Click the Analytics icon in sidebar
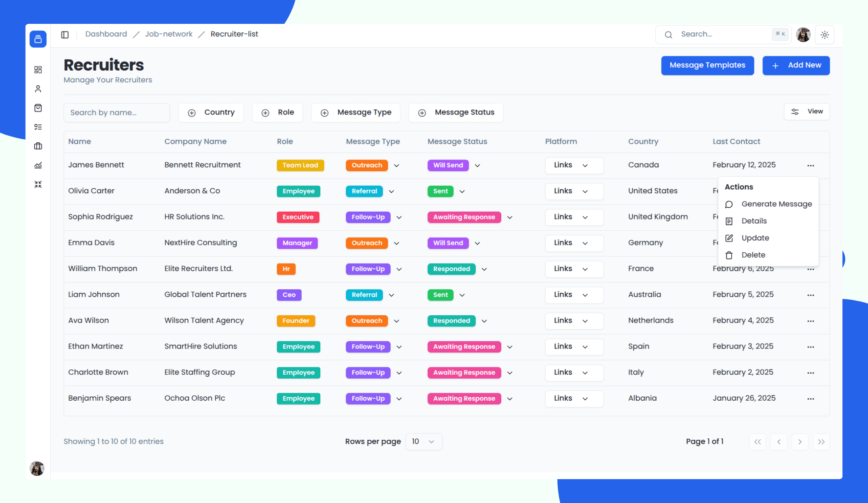Viewport: 868px width, 503px height. pyautogui.click(x=38, y=165)
